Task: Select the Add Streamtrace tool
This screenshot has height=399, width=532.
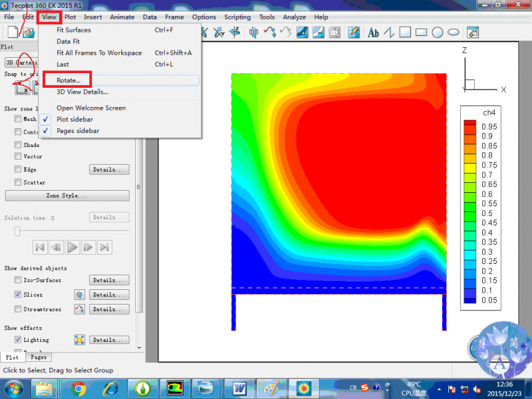Action: pos(270,33)
